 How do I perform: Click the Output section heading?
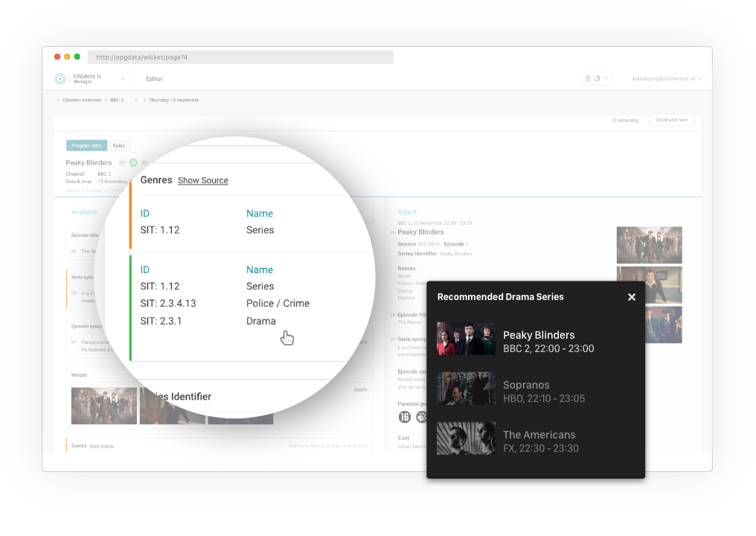pos(407,212)
